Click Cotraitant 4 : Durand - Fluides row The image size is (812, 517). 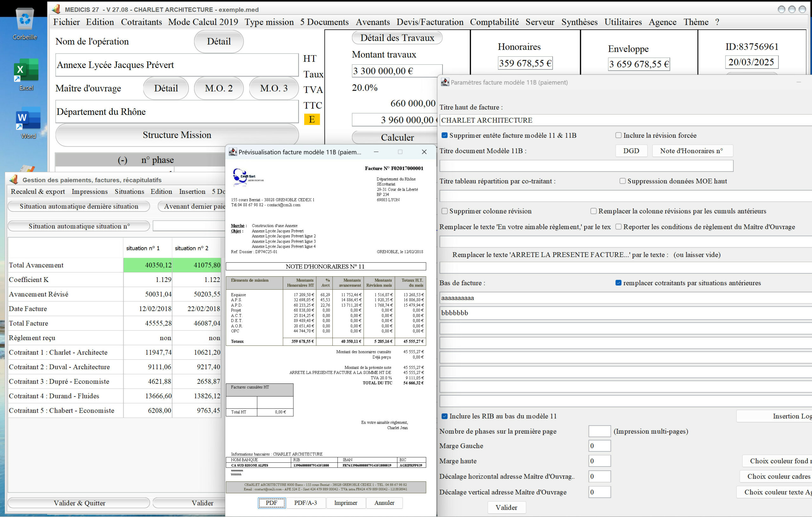(115, 396)
